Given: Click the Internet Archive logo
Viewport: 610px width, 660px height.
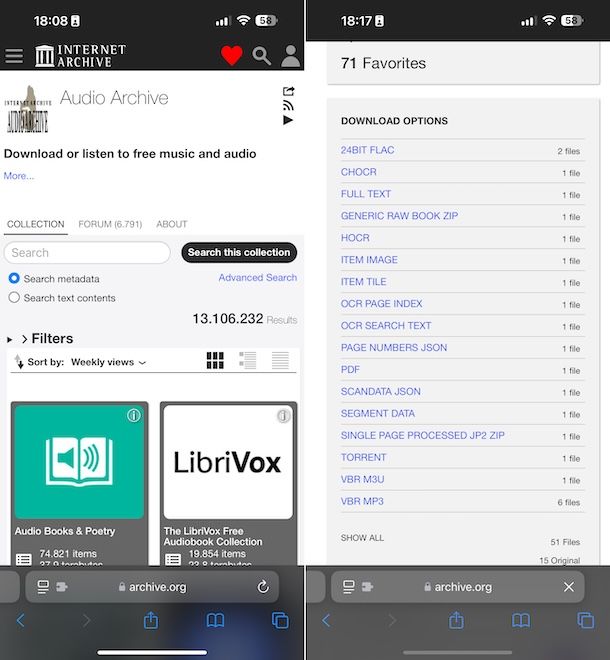Looking at the screenshot, I should pyautogui.click(x=80, y=56).
